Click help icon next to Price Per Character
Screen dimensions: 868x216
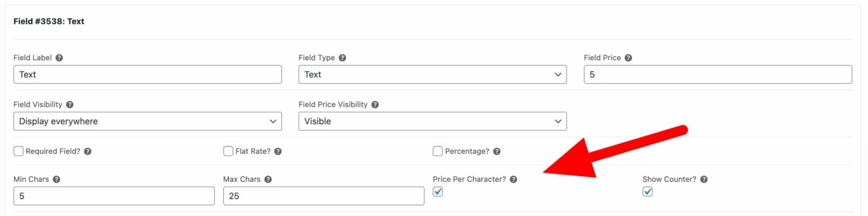(x=514, y=179)
